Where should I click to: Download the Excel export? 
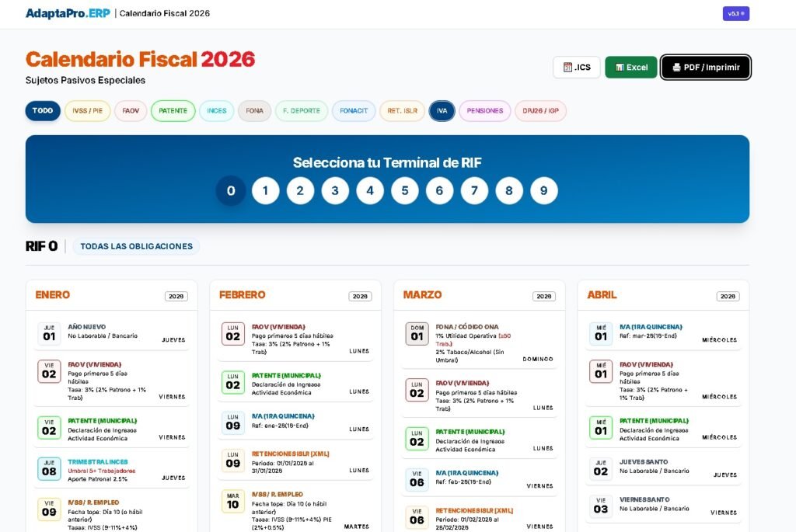630,68
